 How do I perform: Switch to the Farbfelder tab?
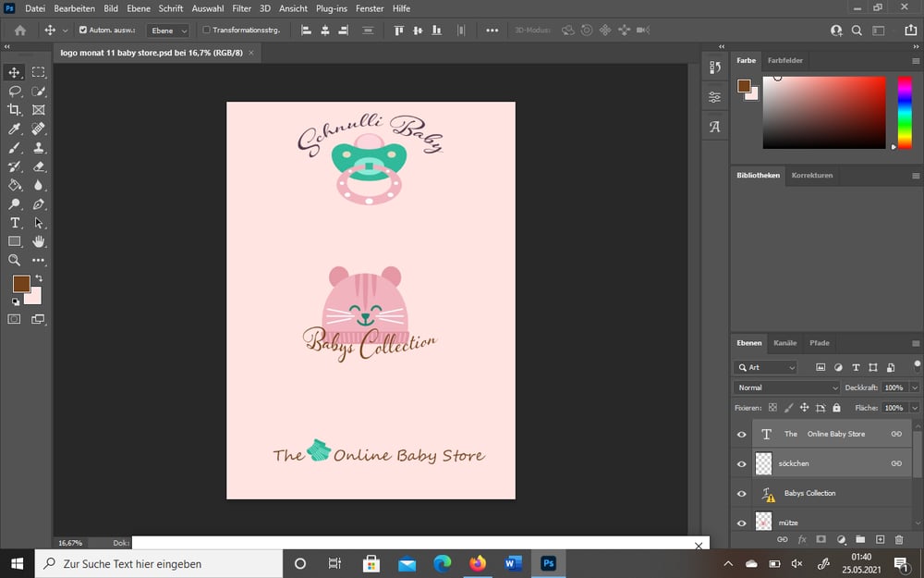point(784,60)
